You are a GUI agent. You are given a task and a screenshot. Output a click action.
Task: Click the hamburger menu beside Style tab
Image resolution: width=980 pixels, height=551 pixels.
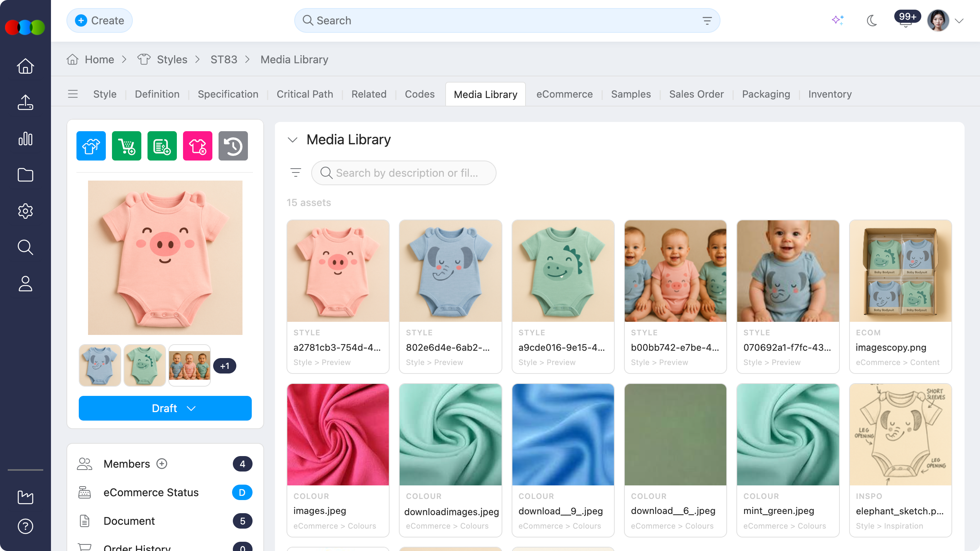click(73, 94)
